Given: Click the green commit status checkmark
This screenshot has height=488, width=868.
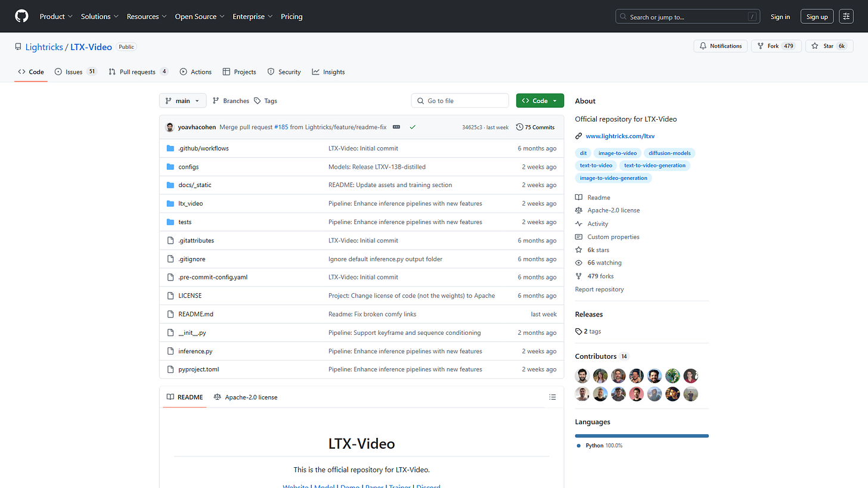Looking at the screenshot, I should pos(413,127).
